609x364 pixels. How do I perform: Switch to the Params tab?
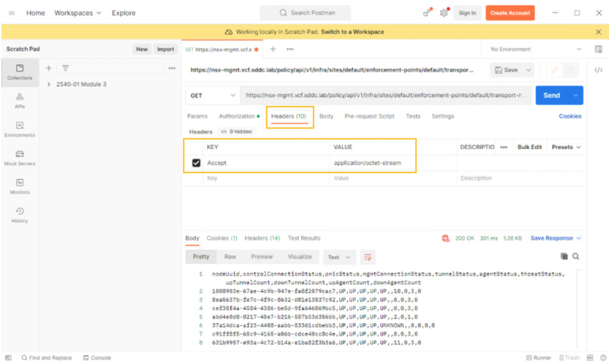(x=197, y=116)
